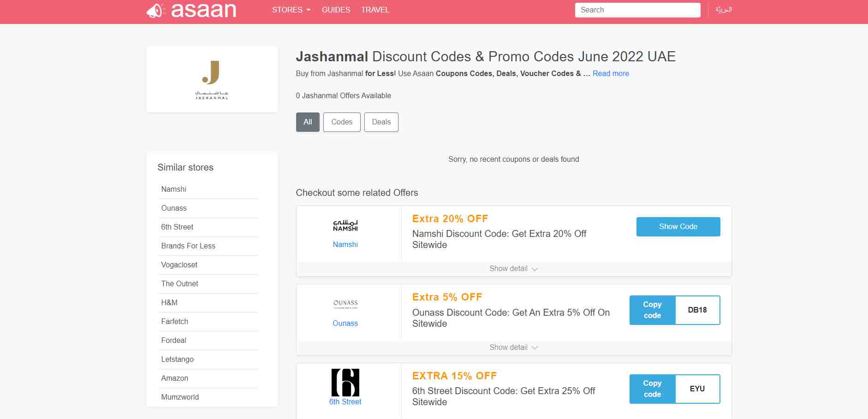Click inside the Search input field
Viewport: 868px width, 419px height.
[638, 10]
